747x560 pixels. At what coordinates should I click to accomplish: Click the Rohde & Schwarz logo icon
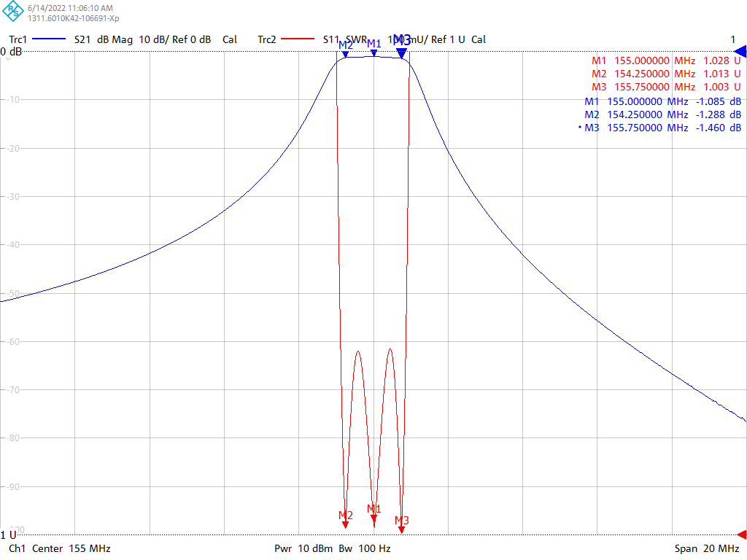point(13,12)
